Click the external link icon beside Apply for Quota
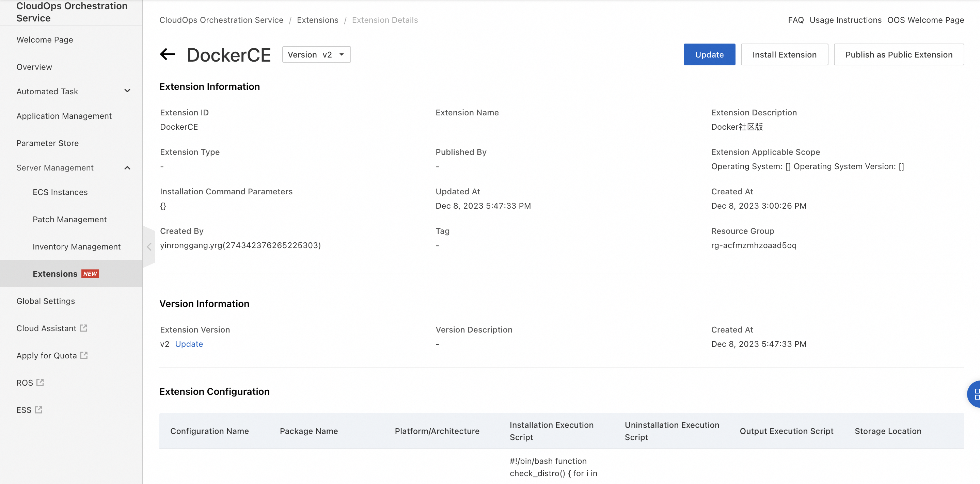 (x=84, y=355)
